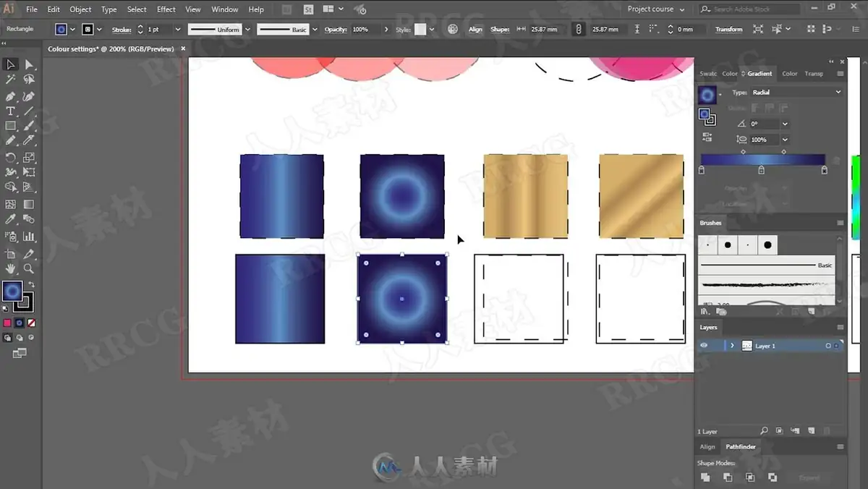The image size is (868, 489).
Task: Select the Scale tool
Action: (29, 158)
